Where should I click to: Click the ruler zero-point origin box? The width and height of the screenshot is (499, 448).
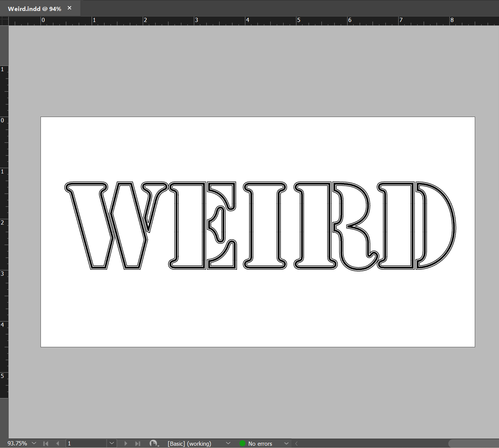4,21
